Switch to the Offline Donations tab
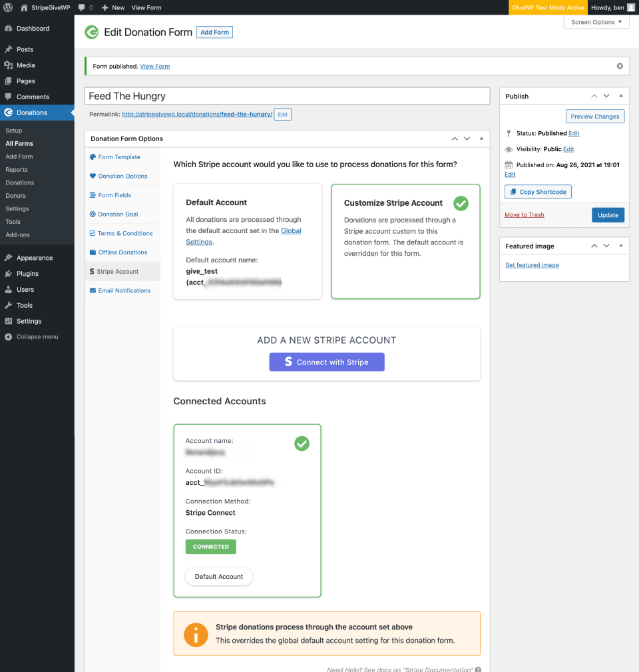The image size is (639, 672). click(122, 252)
